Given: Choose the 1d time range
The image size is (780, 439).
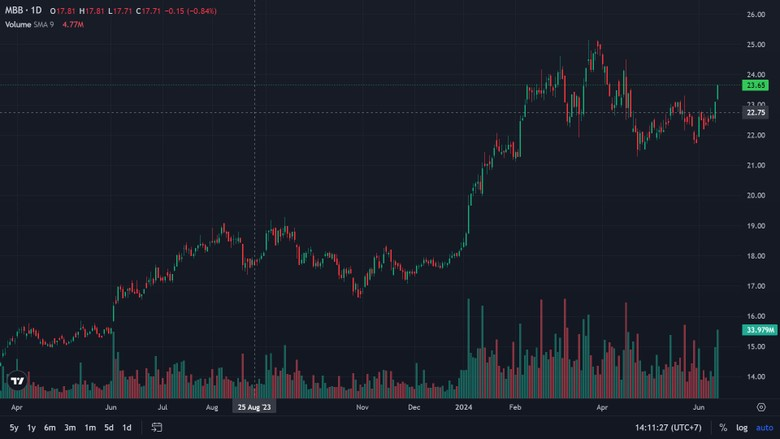Looking at the screenshot, I should tap(127, 428).
